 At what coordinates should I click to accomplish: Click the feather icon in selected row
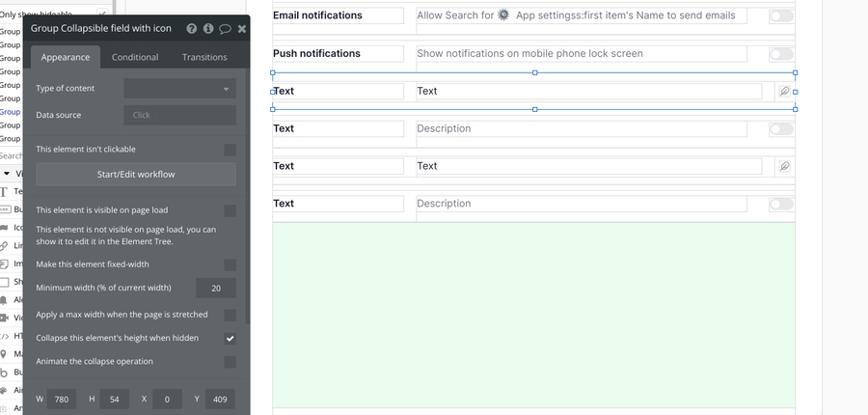coord(784,92)
